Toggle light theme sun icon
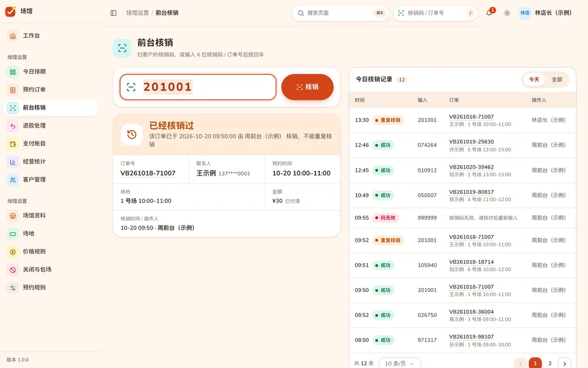This screenshot has height=368, width=588. point(507,13)
